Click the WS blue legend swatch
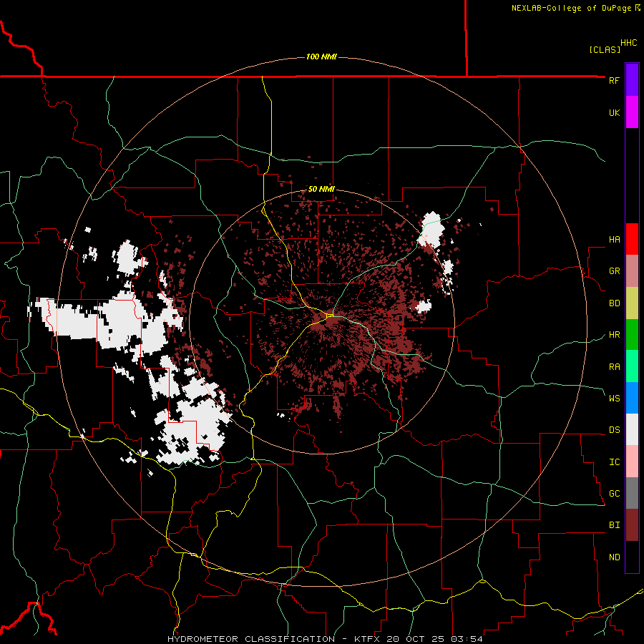 click(x=632, y=398)
